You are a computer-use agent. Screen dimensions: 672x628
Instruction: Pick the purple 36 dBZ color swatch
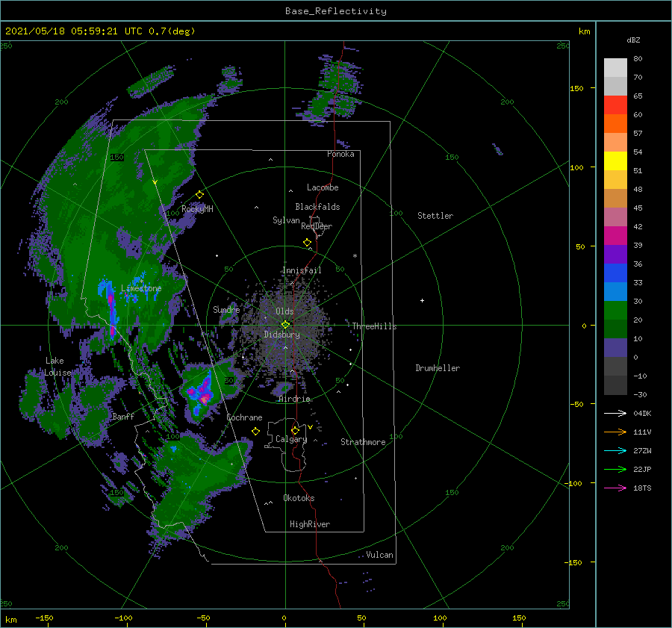pos(615,254)
